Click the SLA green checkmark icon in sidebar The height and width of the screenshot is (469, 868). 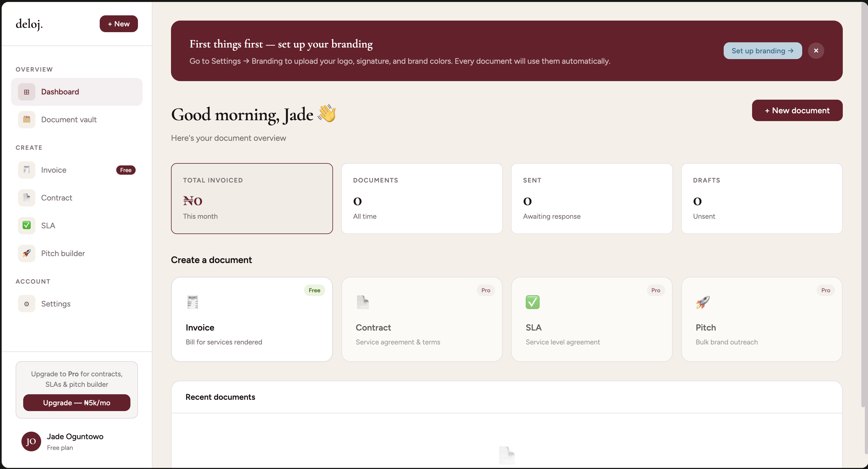click(x=27, y=226)
